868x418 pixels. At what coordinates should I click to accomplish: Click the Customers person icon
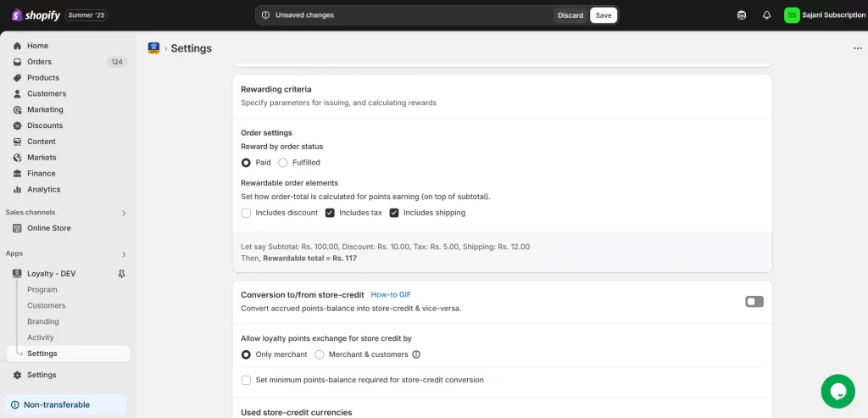pyautogui.click(x=17, y=94)
